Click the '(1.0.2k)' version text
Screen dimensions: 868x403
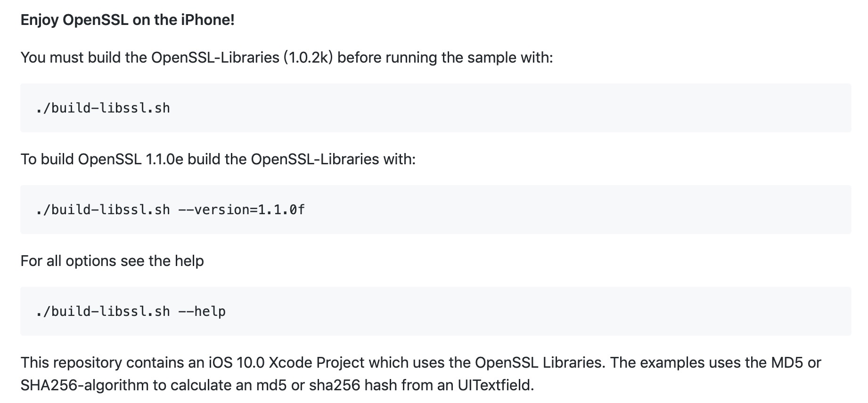(308, 57)
